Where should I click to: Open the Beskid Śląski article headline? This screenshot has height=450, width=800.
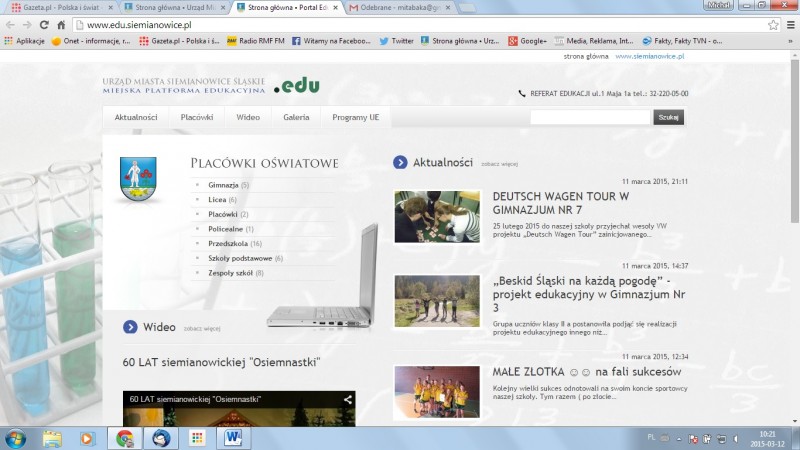[589, 294]
